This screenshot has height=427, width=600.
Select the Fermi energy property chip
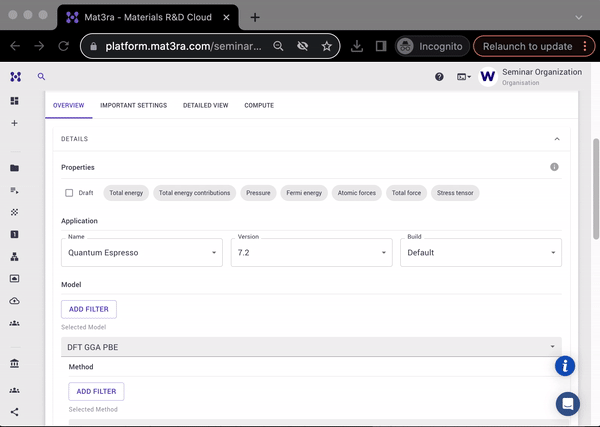304,193
